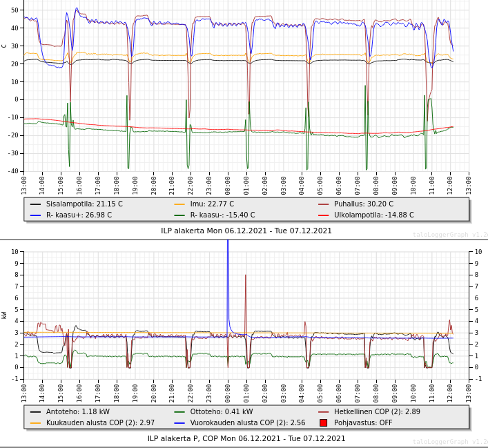The width and height of the screenshot is (488, 448).
Task: Click the taloLoggerGraph watermark below the top chart
Action: [449, 235]
